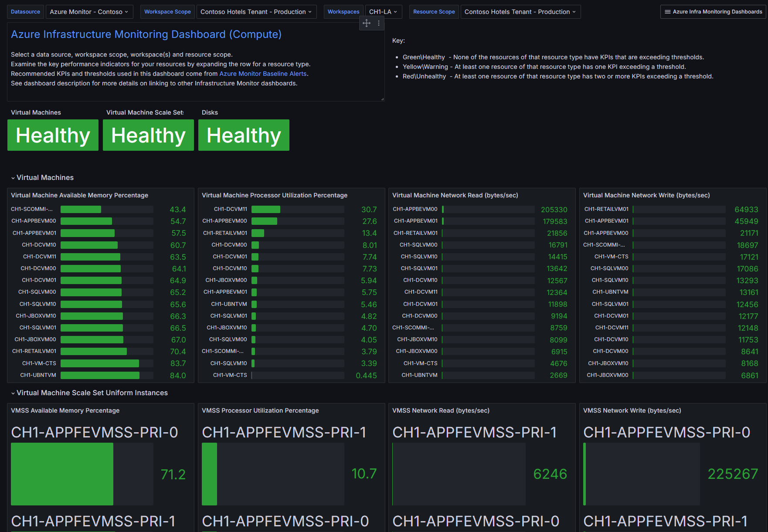Collapse the Virtual Machines row chevron
Image resolution: width=768 pixels, height=532 pixels.
coord(13,178)
